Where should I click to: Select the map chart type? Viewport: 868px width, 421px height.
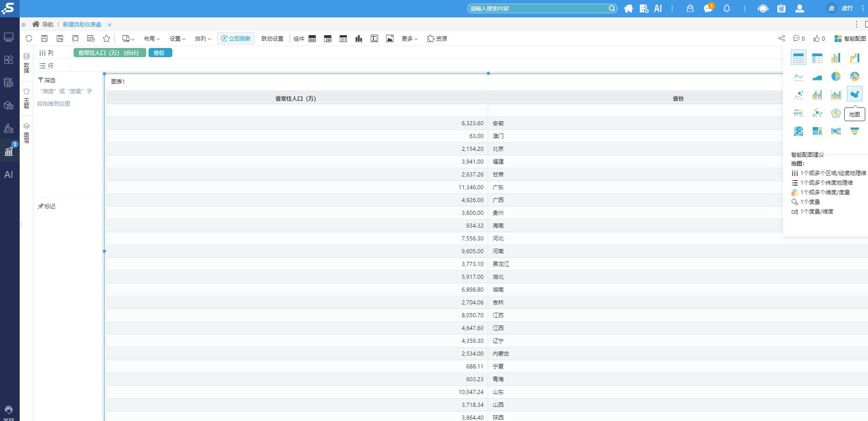tap(854, 94)
